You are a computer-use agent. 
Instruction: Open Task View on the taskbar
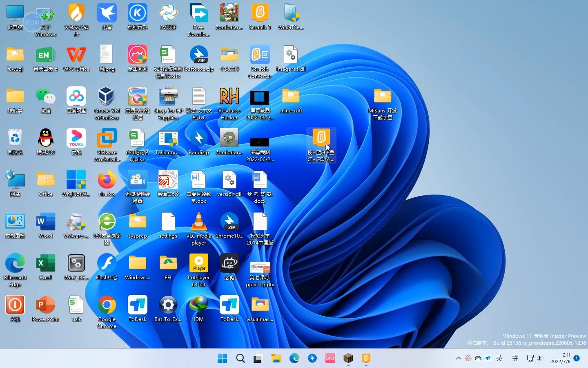point(258,359)
